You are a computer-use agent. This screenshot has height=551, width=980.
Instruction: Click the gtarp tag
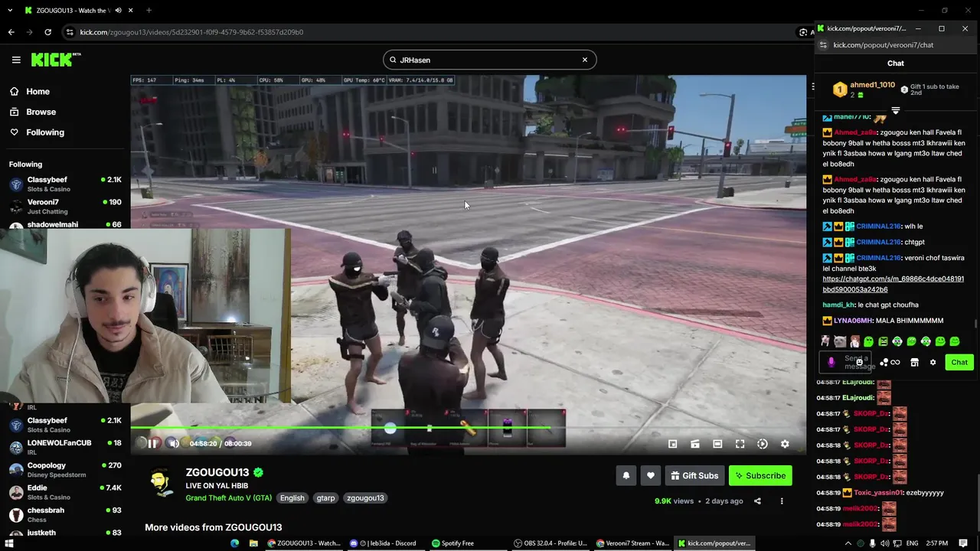pos(325,498)
